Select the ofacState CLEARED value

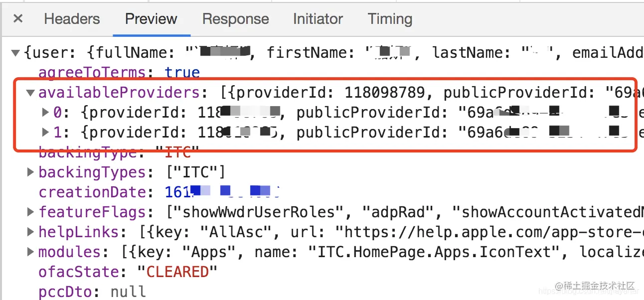177,272
